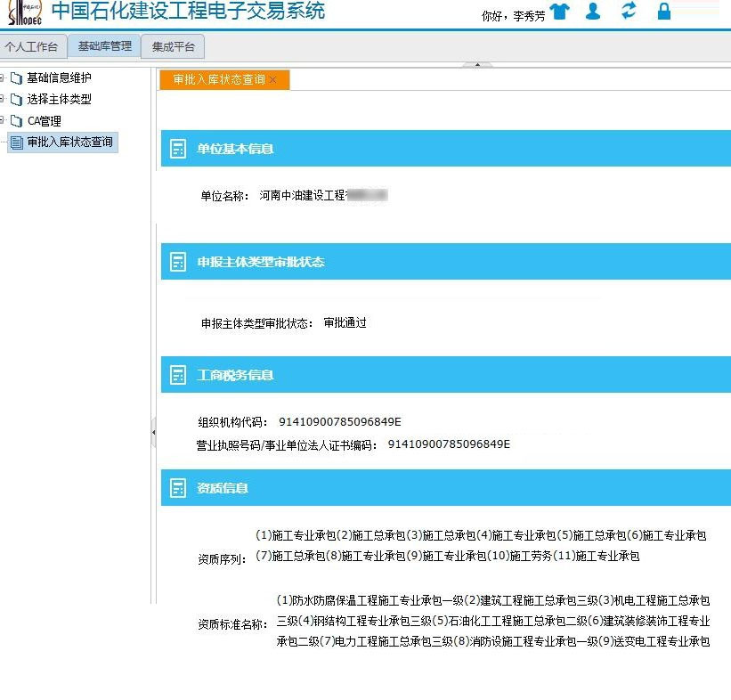Open the 集成平台 tab
The height and width of the screenshot is (700, 731).
[173, 46]
